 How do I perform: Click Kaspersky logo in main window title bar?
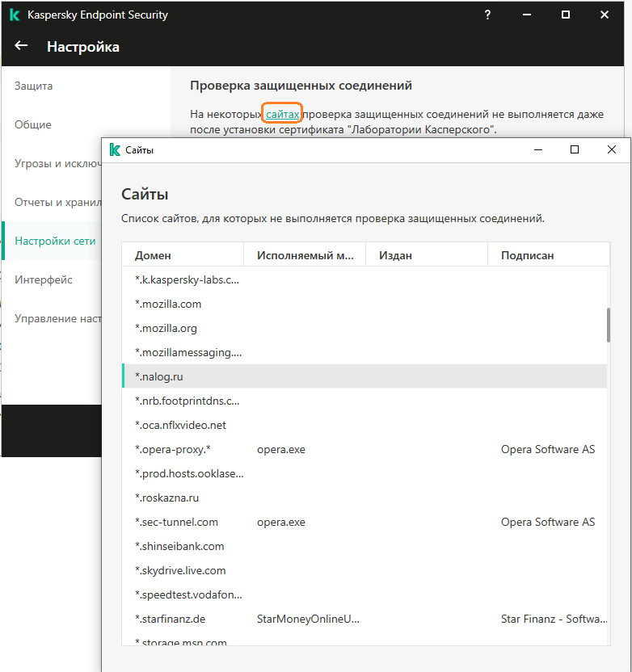coord(15,15)
